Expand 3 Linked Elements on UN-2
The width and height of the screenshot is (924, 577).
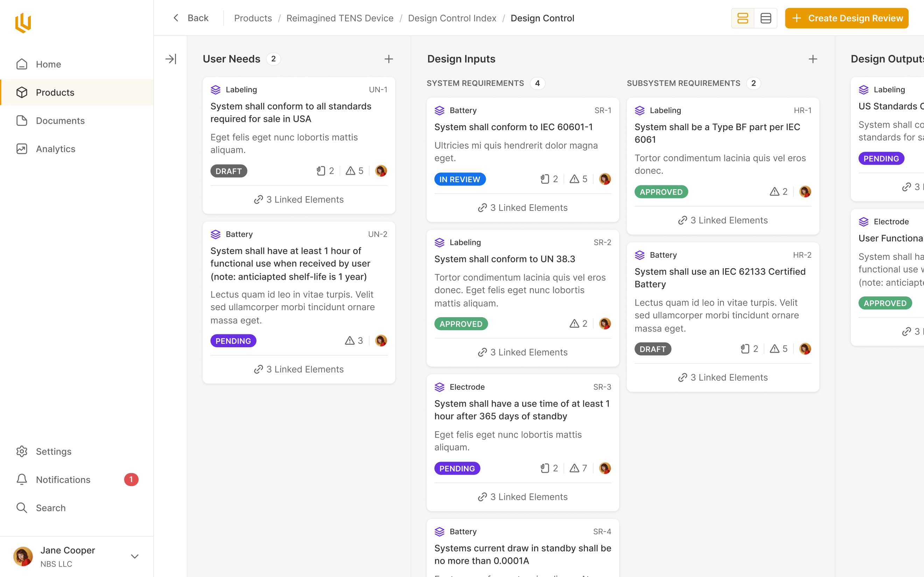pos(299,369)
